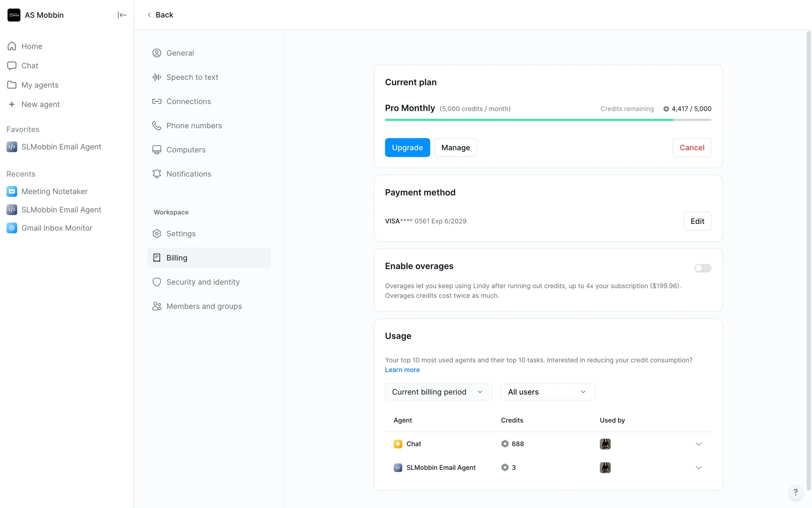
Task: Open the help question mark button
Action: [x=795, y=492]
